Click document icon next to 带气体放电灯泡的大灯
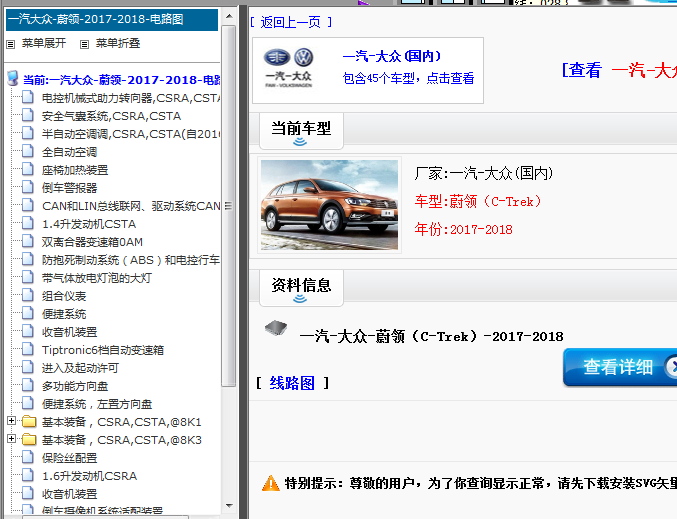 [28, 277]
